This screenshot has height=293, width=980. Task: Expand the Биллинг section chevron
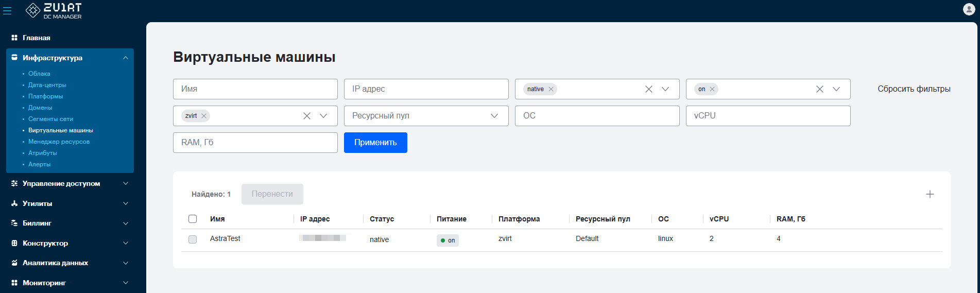pyautogui.click(x=126, y=223)
